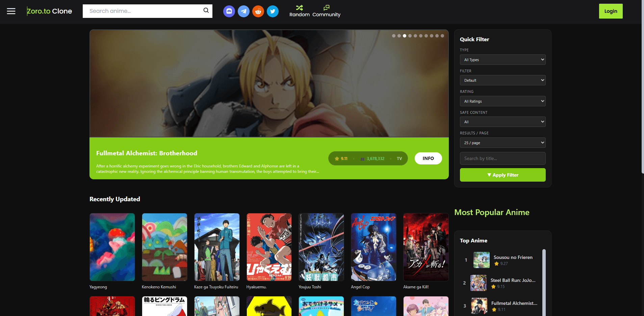Open the Yagyeong title link
The height and width of the screenshot is (316, 644).
click(x=98, y=287)
